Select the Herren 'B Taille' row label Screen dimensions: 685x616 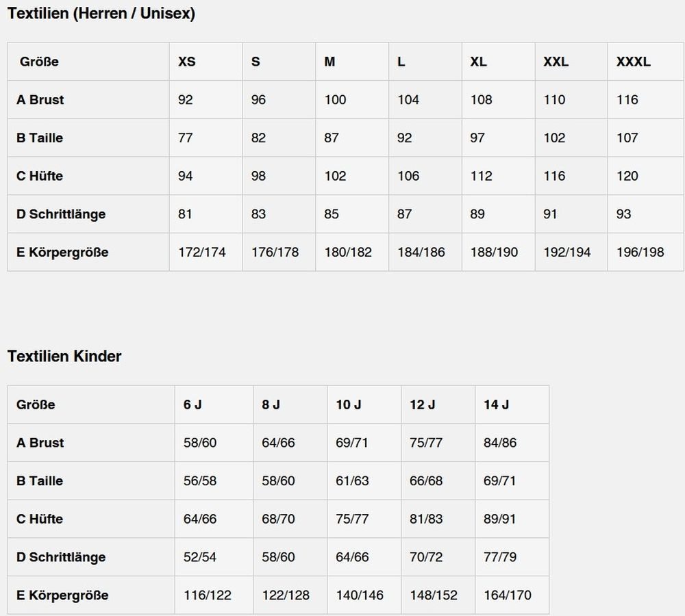40,138
